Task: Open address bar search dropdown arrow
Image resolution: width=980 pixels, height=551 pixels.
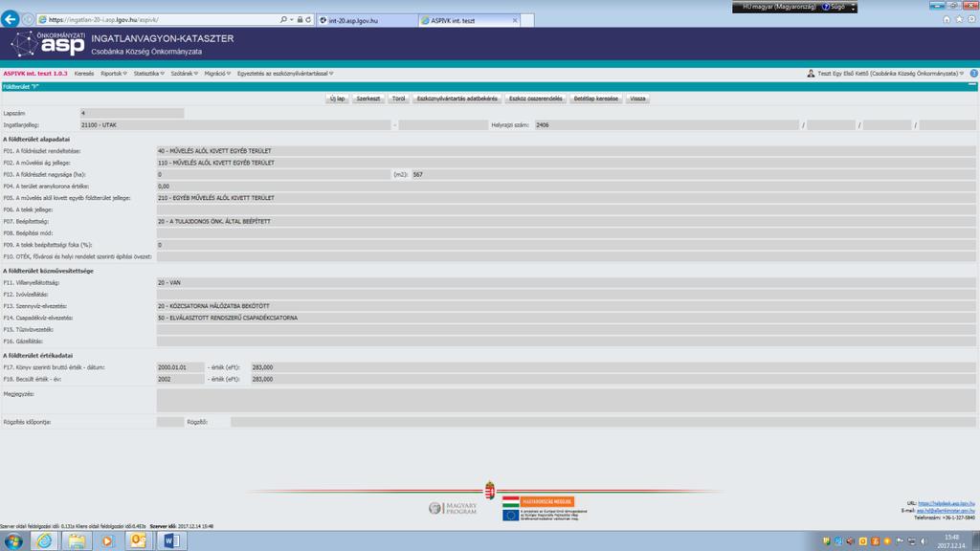Action: coord(291,19)
